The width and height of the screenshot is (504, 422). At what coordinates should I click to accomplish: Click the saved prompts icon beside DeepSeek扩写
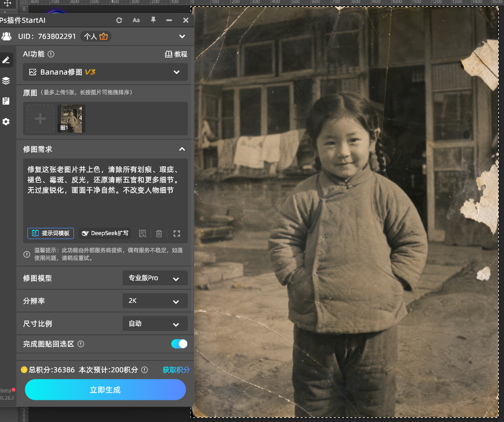(142, 234)
